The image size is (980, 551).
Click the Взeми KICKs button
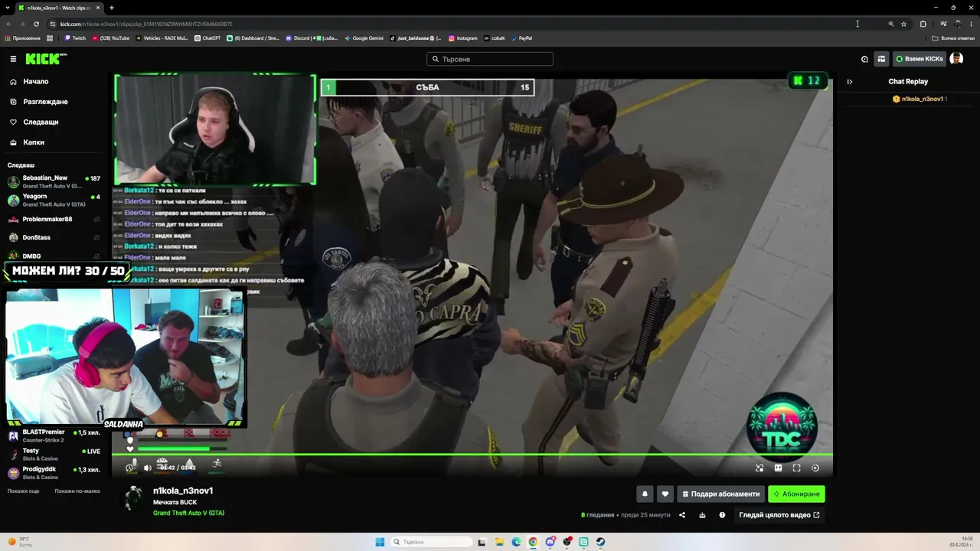[920, 59]
